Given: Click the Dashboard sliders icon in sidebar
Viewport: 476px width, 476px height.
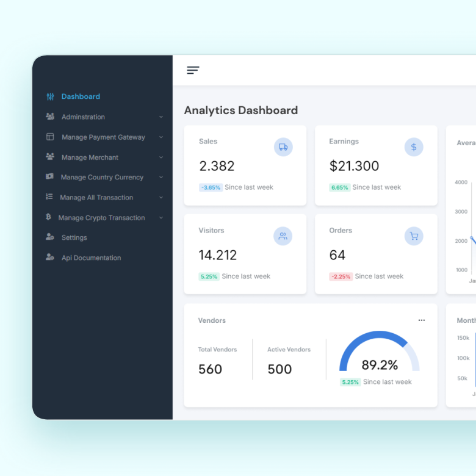Looking at the screenshot, I should [x=50, y=96].
